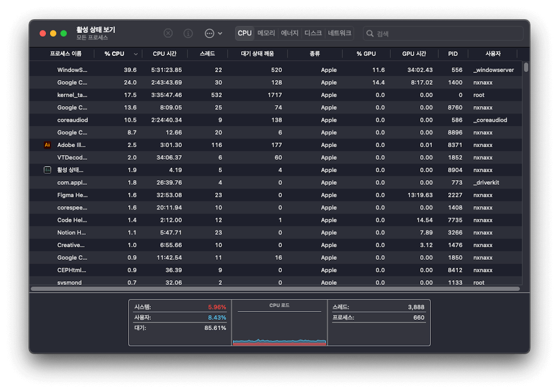Sort by 프로세스 이름 column header
Screen dimensions: 559x392
tap(66, 54)
